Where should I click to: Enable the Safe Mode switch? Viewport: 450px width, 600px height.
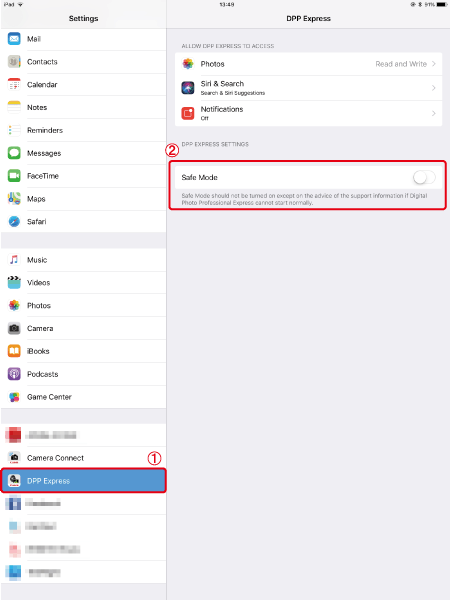pyautogui.click(x=424, y=177)
